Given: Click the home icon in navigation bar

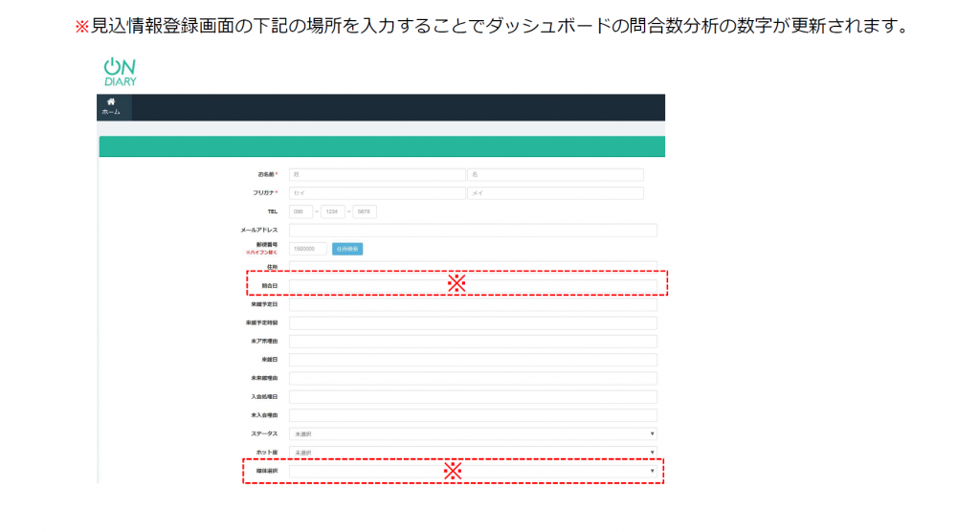Looking at the screenshot, I should point(111,101).
